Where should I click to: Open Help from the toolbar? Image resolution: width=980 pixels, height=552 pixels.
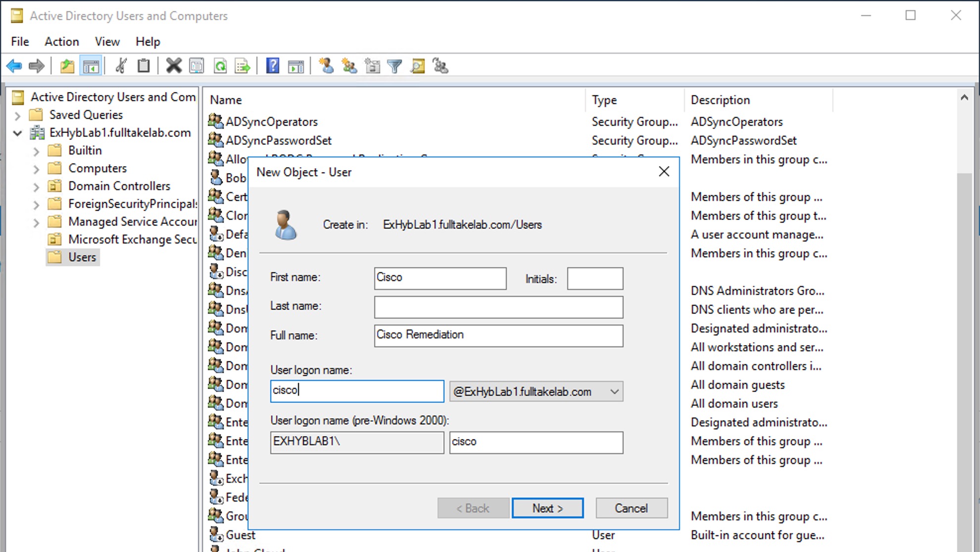(273, 65)
